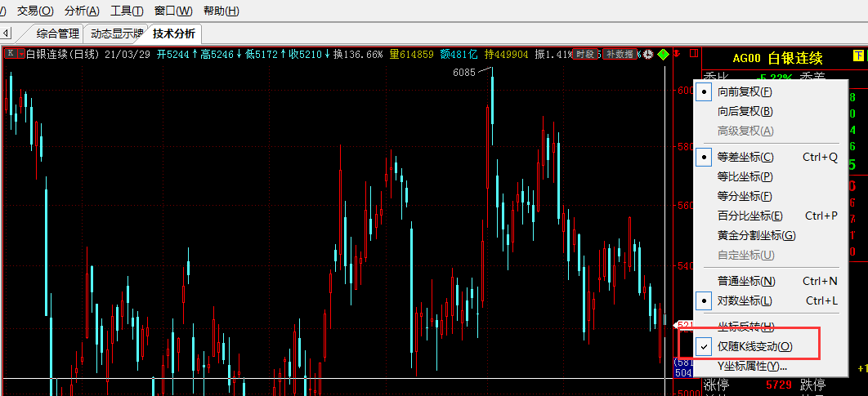Click the 5729 limit-up value

779,385
